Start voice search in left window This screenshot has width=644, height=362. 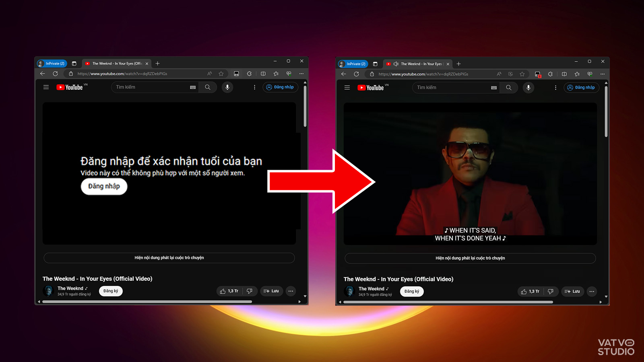[227, 87]
